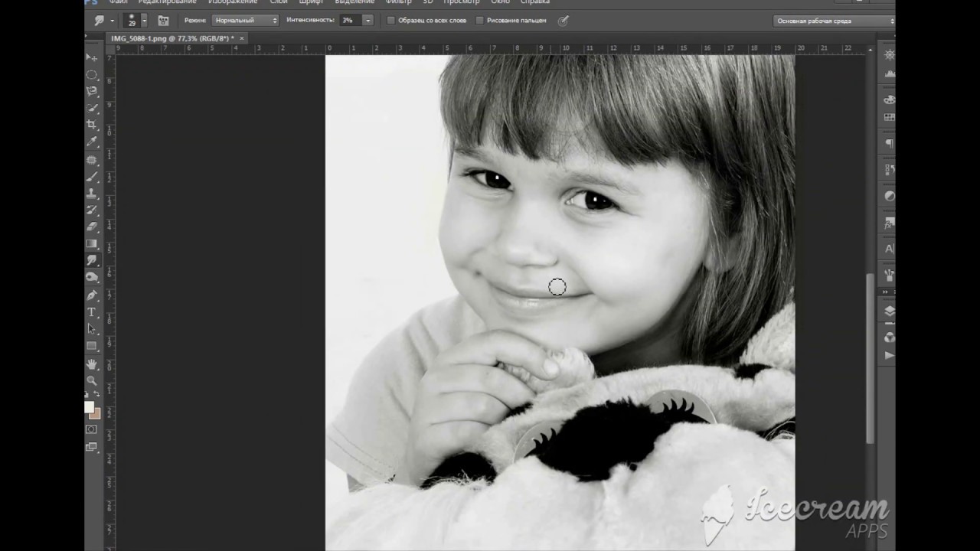
Task: Select the Quick Selection tool
Action: click(x=92, y=108)
